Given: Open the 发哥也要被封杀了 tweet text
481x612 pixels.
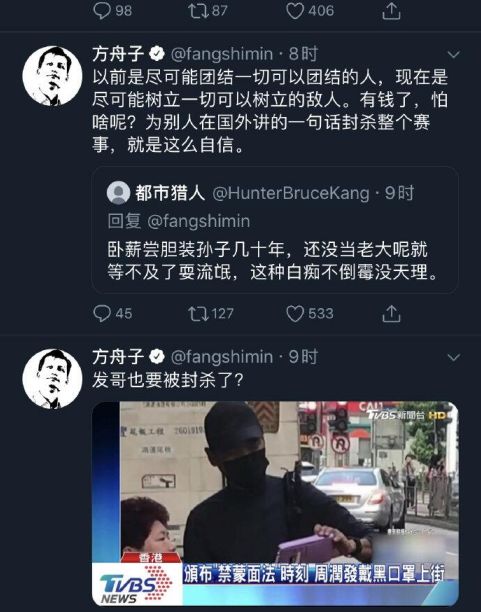Looking at the screenshot, I should coord(168,380).
